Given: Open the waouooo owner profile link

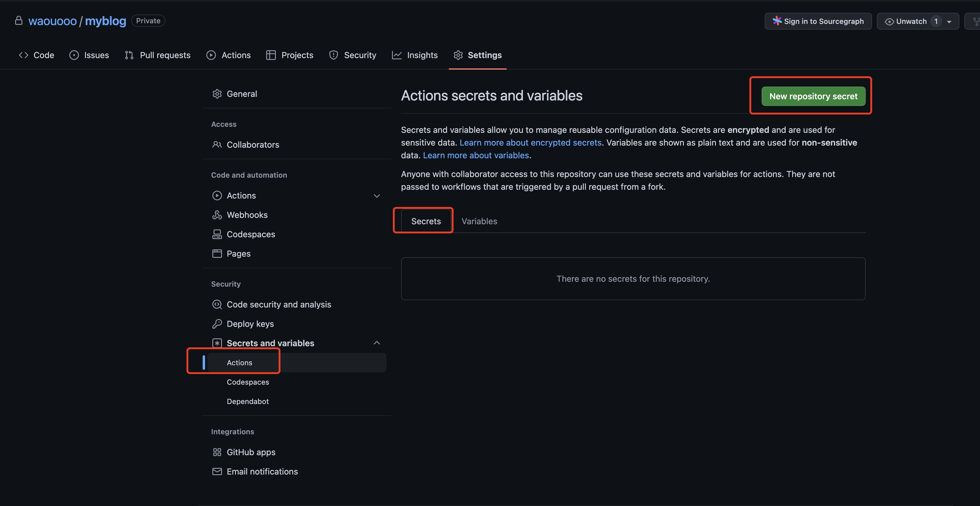Looking at the screenshot, I should [x=53, y=21].
